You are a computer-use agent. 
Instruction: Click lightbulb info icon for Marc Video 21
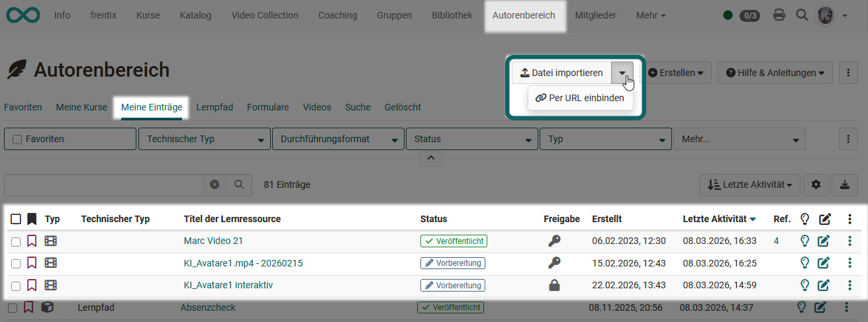tap(804, 241)
